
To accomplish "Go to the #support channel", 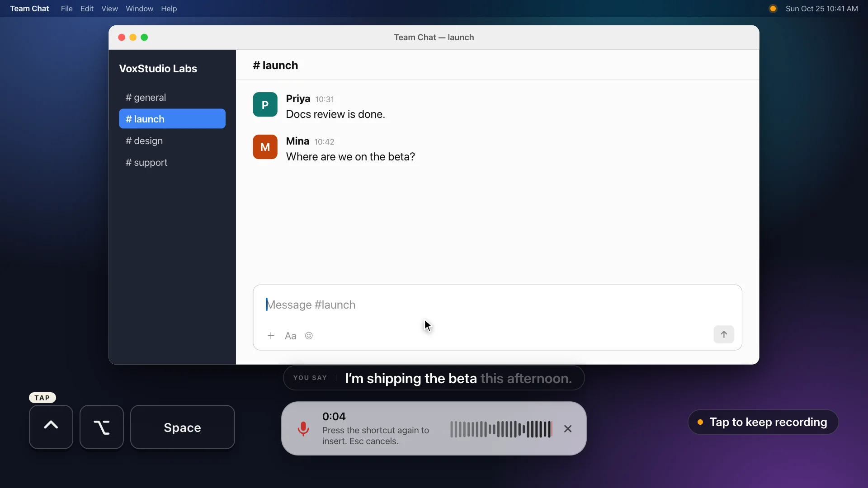I will 172,162.
